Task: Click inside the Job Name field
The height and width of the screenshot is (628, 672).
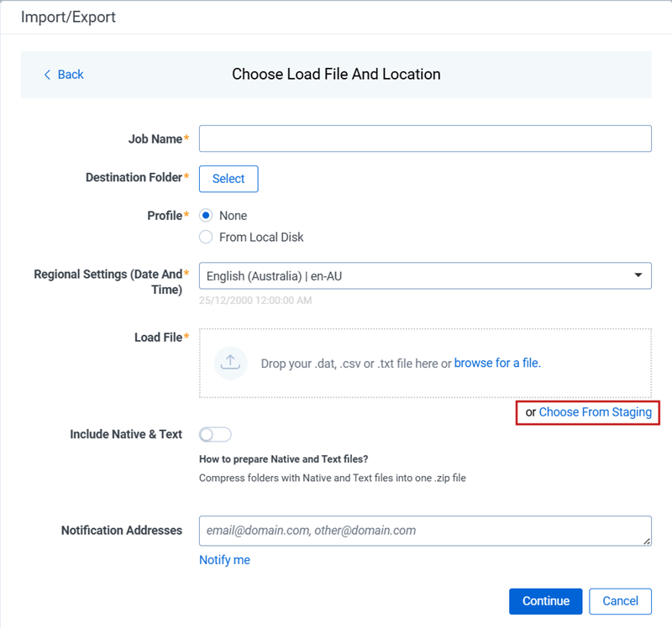Action: click(424, 138)
